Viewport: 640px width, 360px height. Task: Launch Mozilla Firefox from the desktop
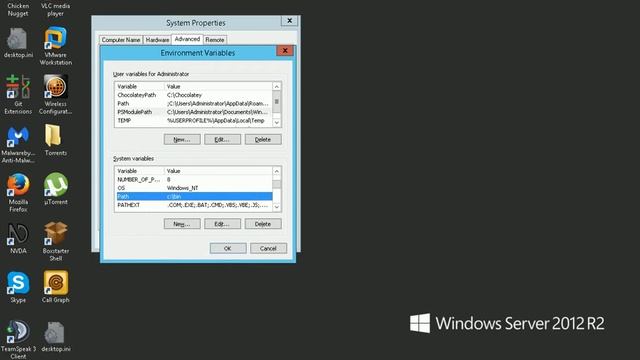[x=18, y=193]
